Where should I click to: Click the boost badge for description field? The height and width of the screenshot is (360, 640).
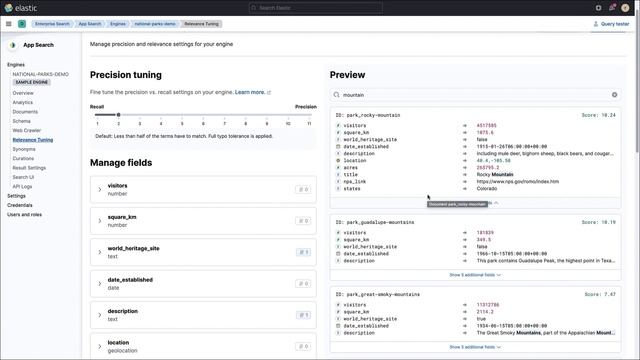click(x=303, y=315)
